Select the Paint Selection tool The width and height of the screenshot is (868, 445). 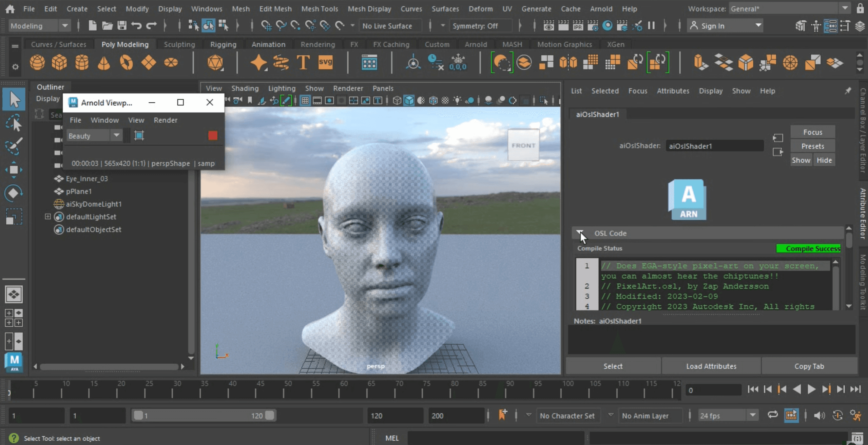tap(14, 146)
